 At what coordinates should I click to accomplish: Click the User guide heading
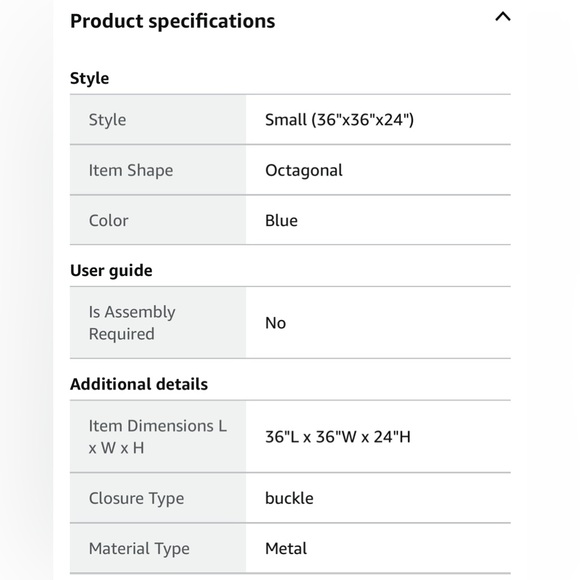tap(111, 271)
